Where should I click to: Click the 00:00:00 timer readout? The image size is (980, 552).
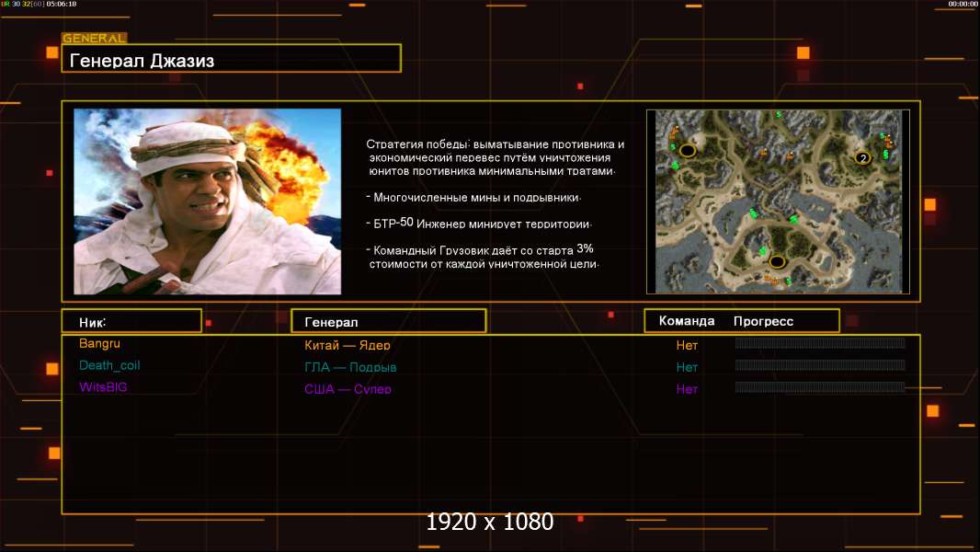963,4
